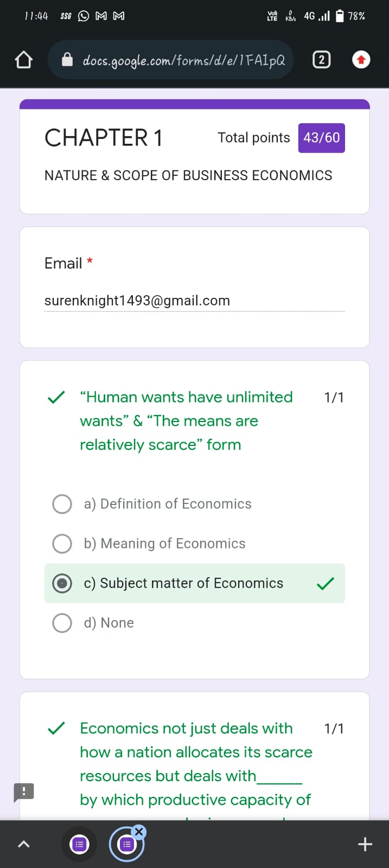The width and height of the screenshot is (389, 868).
Task: Click the exclamation feedback icon
Action: [24, 791]
